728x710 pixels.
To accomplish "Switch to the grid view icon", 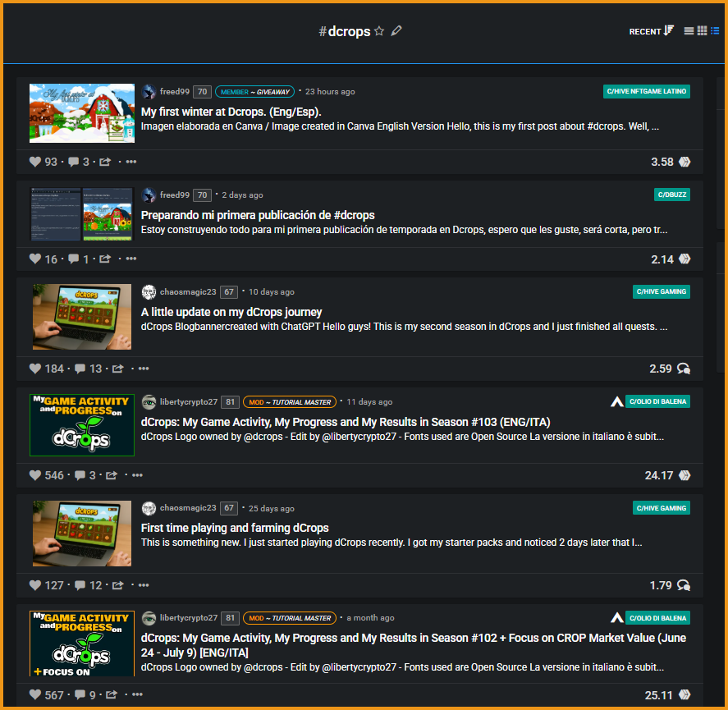I will coord(702,31).
